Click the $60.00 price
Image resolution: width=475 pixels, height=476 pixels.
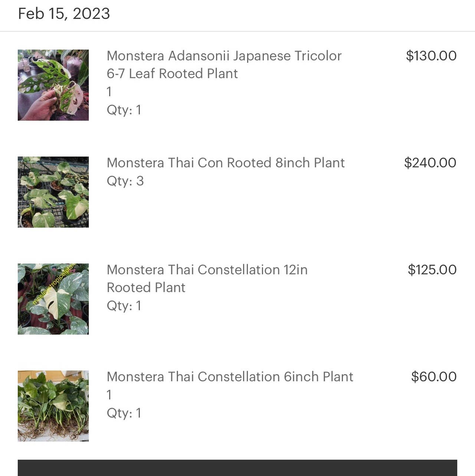[x=434, y=376]
